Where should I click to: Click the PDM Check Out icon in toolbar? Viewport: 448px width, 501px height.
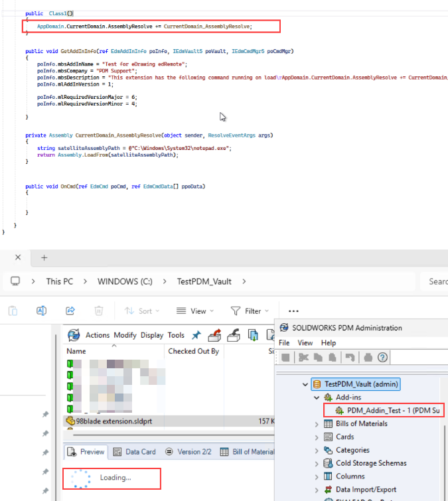coord(214,335)
